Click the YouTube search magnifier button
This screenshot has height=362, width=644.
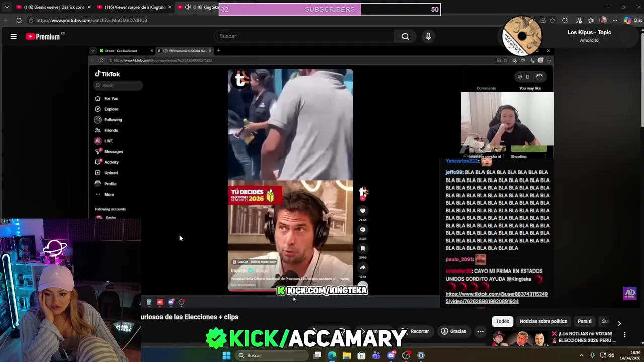[x=405, y=36]
